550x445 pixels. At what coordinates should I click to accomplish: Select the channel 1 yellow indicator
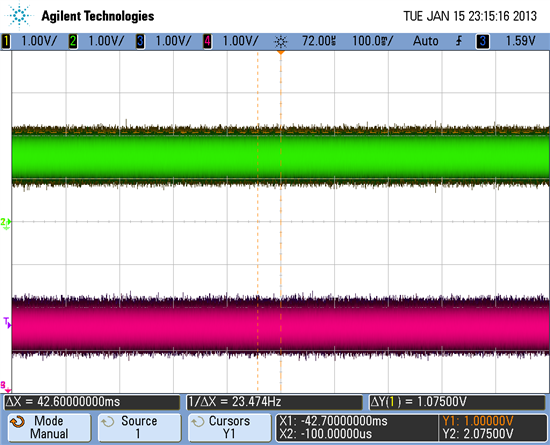[x=6, y=41]
